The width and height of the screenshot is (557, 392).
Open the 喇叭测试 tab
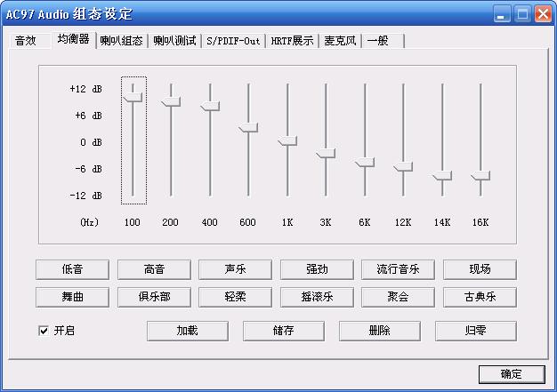174,41
